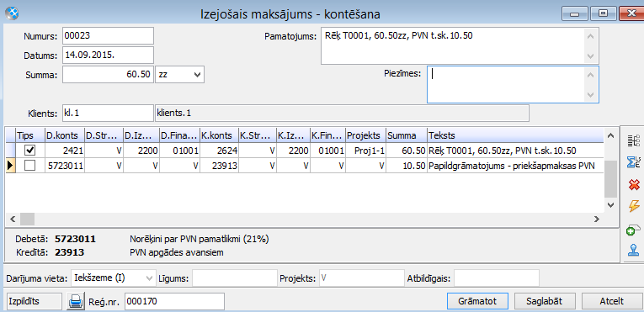Viewport: 644px width, 312px height.
Task: Click the K.konts cell 23913
Action: (219, 166)
